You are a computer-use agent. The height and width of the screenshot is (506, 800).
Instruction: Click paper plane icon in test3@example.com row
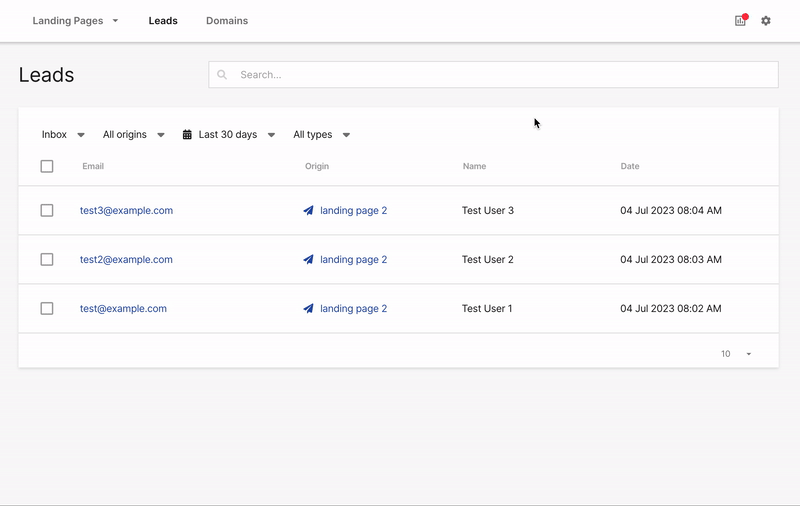coord(309,211)
